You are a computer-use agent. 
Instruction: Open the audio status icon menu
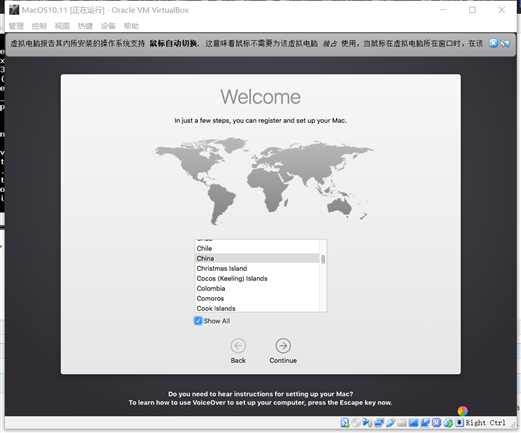(366, 423)
